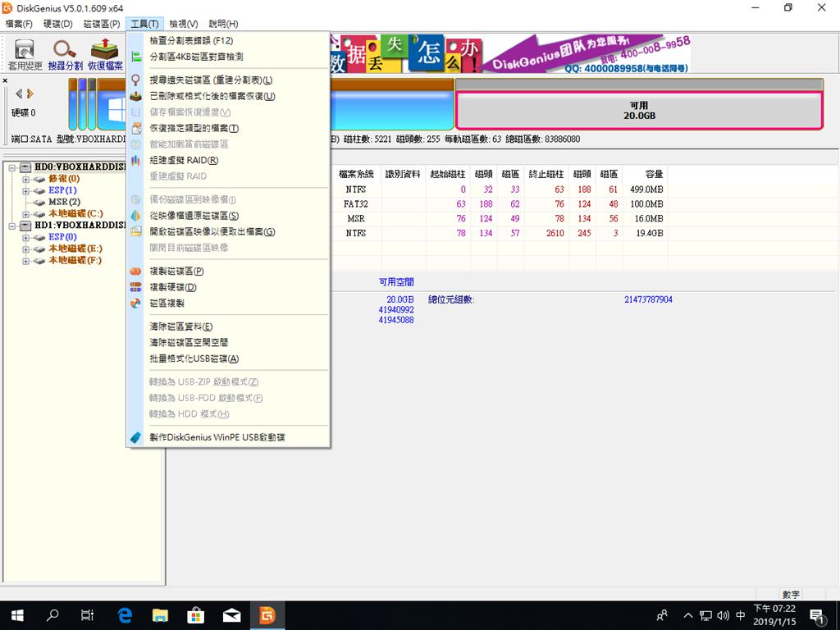This screenshot has height=630, width=840.
Task: Open the People icon in the system tray
Action: [x=662, y=615]
